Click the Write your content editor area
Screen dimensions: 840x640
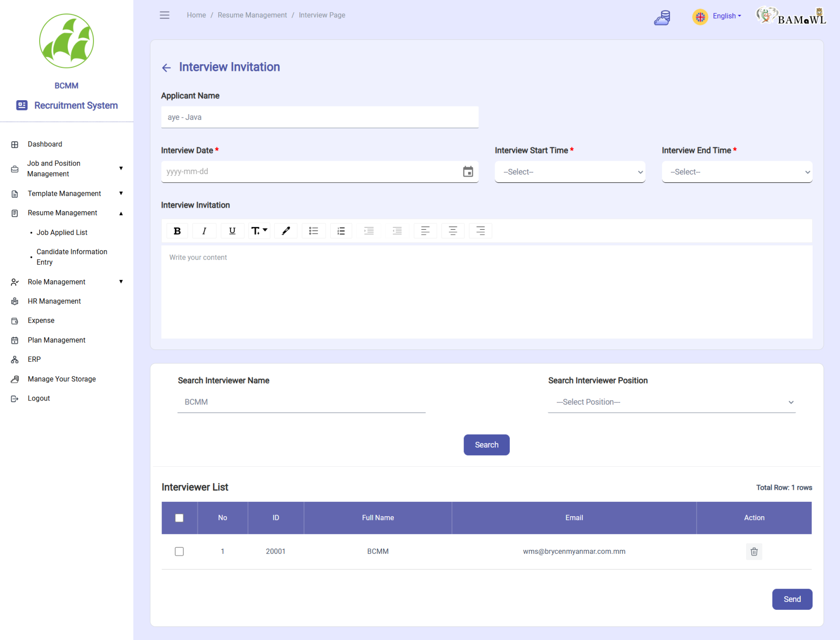(x=486, y=292)
